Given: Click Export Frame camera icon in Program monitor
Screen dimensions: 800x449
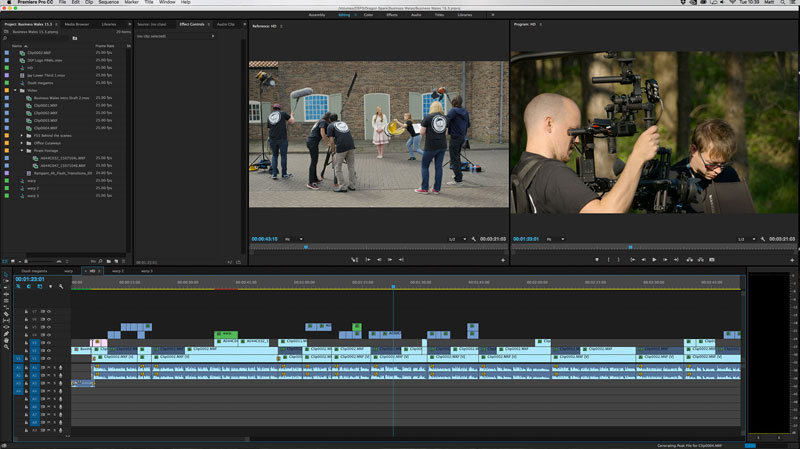Looking at the screenshot, I should [711, 259].
